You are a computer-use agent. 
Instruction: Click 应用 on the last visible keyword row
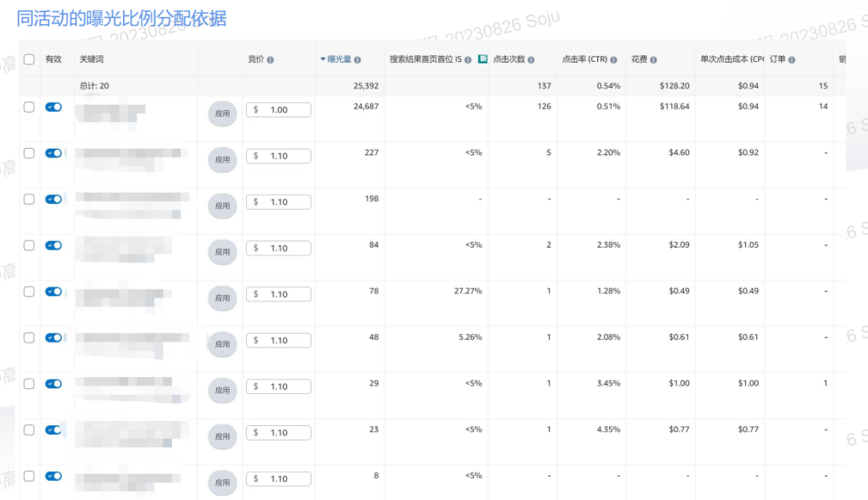coord(222,482)
